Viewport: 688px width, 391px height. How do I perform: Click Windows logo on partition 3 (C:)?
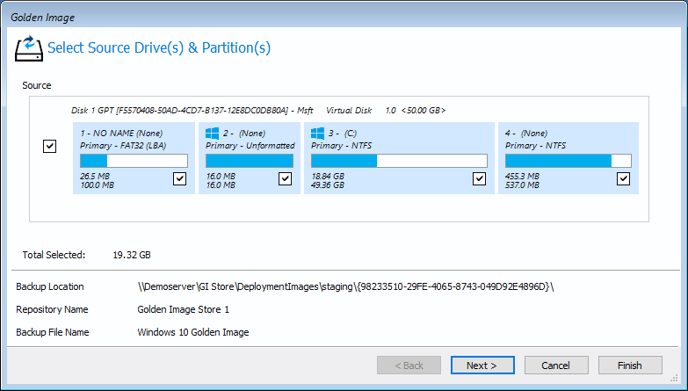point(317,133)
